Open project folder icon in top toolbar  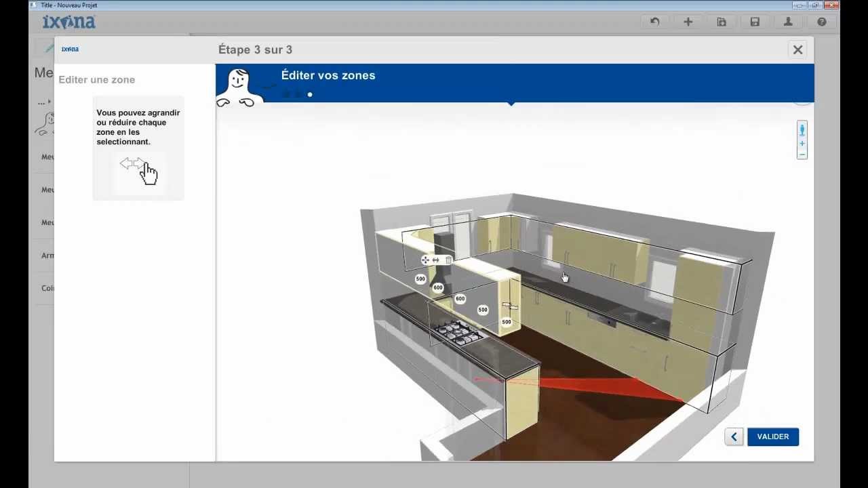pos(722,22)
